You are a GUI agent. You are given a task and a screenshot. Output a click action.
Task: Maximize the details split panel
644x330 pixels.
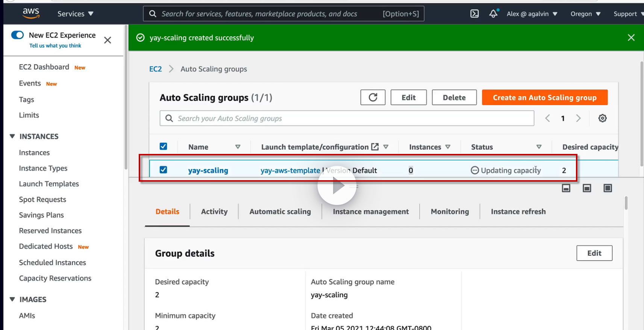[608, 188]
